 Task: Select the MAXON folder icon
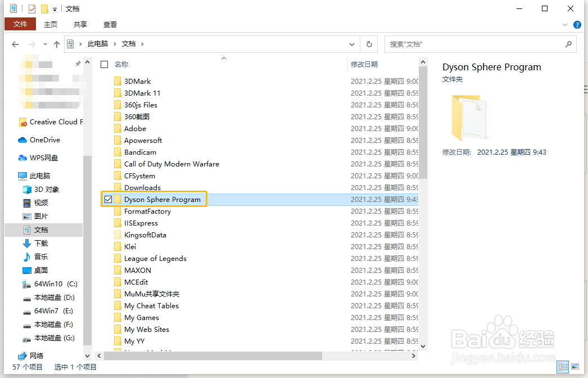117,270
